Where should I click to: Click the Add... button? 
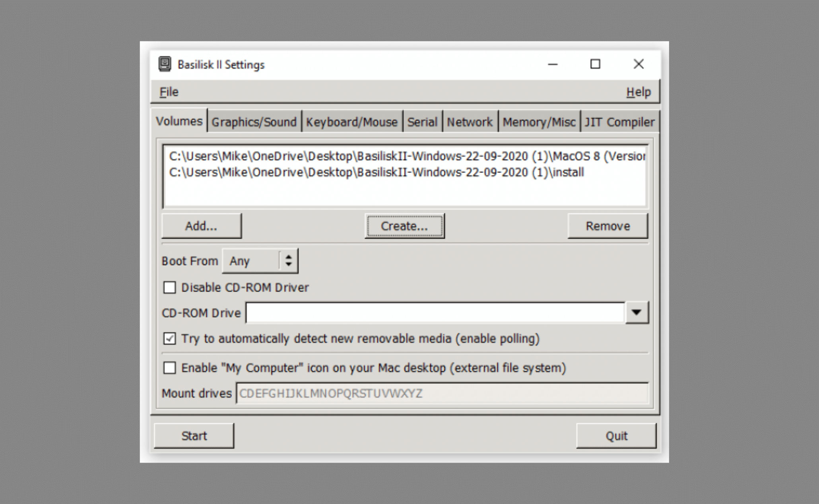tap(202, 226)
